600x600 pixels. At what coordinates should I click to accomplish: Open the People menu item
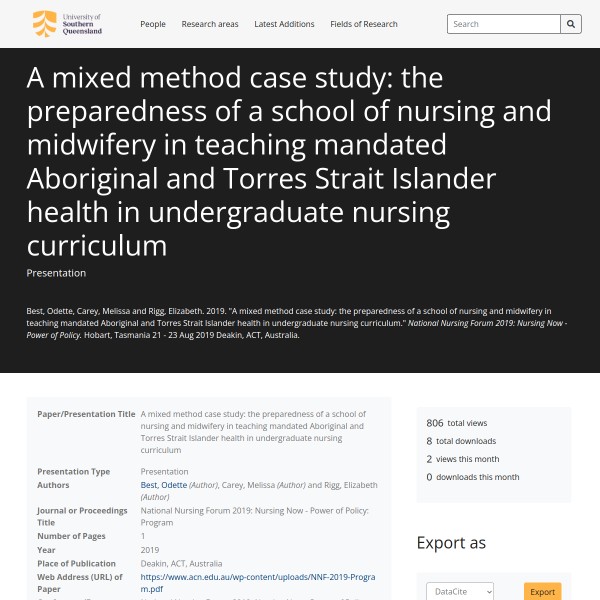[x=153, y=24]
